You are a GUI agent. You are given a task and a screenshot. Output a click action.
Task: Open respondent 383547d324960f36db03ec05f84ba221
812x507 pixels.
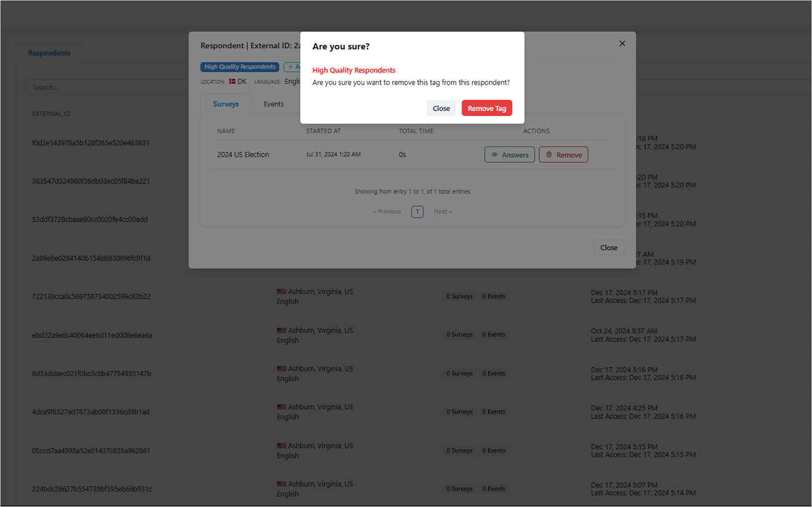click(x=91, y=181)
